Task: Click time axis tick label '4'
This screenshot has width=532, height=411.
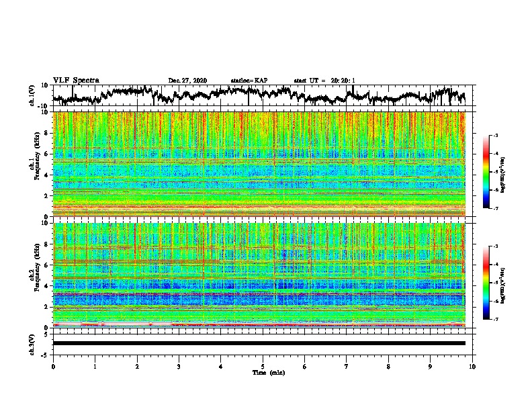Action: (x=221, y=367)
